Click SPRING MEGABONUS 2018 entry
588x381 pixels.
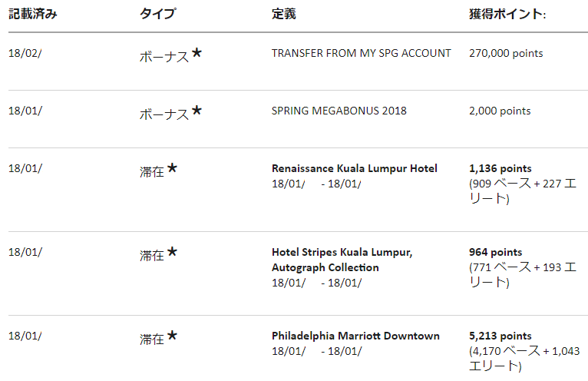339,111
